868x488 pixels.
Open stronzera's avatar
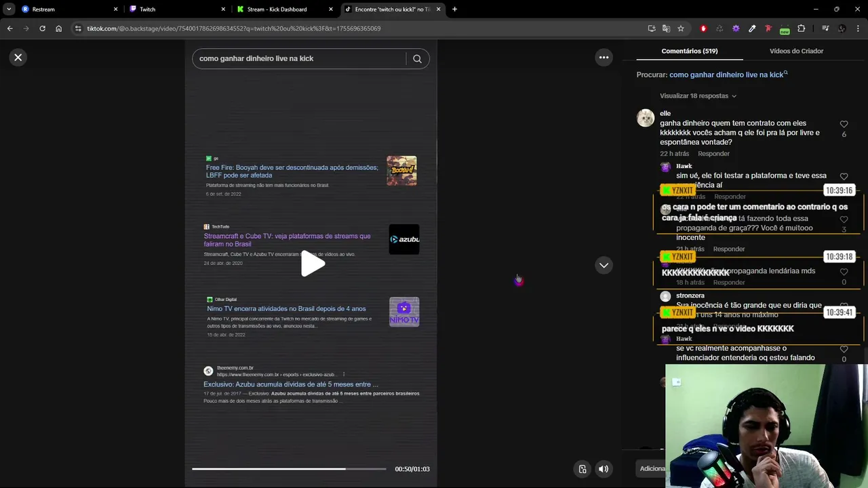point(665,296)
